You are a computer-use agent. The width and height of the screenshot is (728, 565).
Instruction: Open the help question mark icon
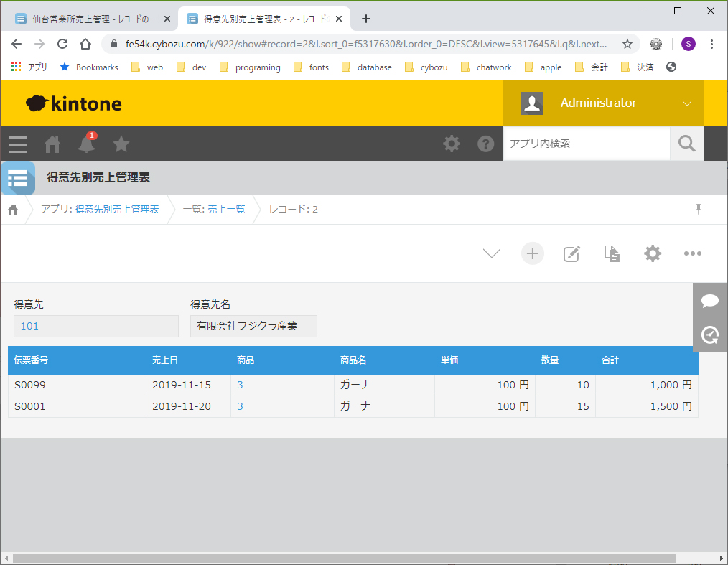[x=485, y=144]
